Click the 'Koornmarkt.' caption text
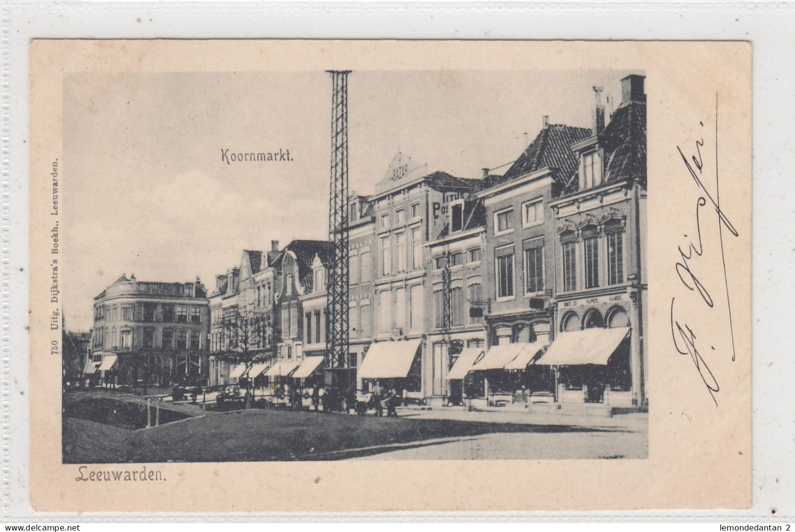The image size is (795, 532). tap(257, 155)
